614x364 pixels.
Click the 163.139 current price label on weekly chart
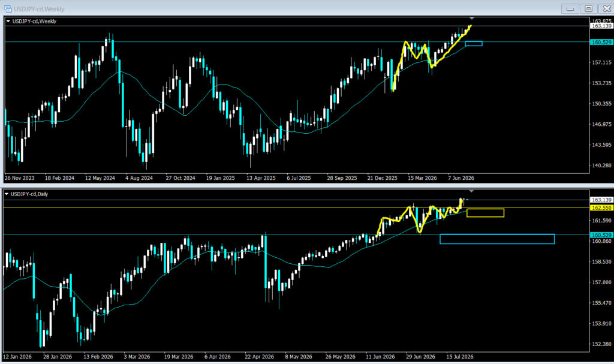click(x=601, y=26)
